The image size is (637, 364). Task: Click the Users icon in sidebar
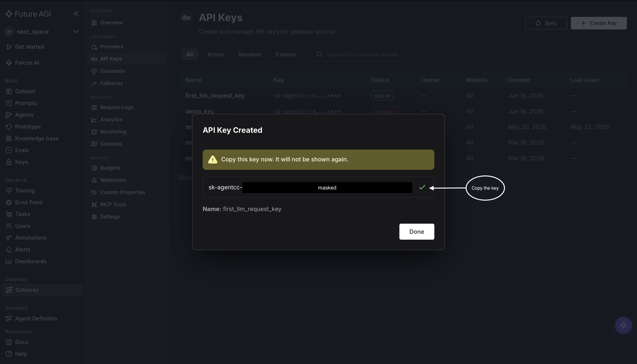[9, 226]
